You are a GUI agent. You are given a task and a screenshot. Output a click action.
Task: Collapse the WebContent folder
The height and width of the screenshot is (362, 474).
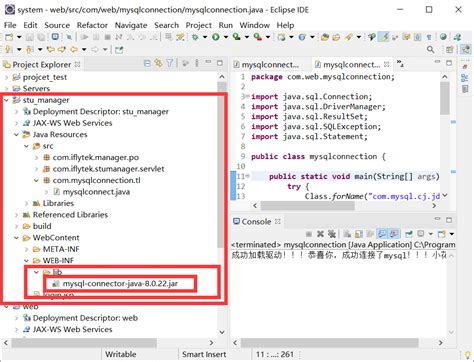[16, 238]
